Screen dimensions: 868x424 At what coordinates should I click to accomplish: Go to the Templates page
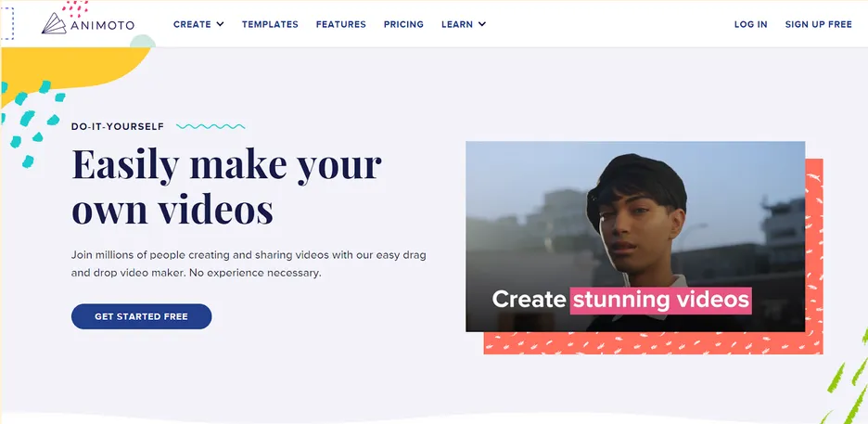tap(270, 24)
